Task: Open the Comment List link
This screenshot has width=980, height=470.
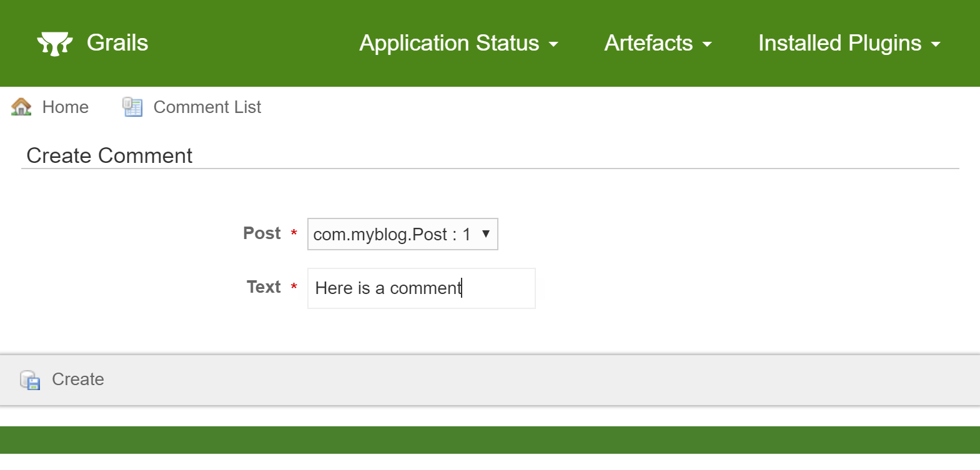Action: [x=207, y=107]
